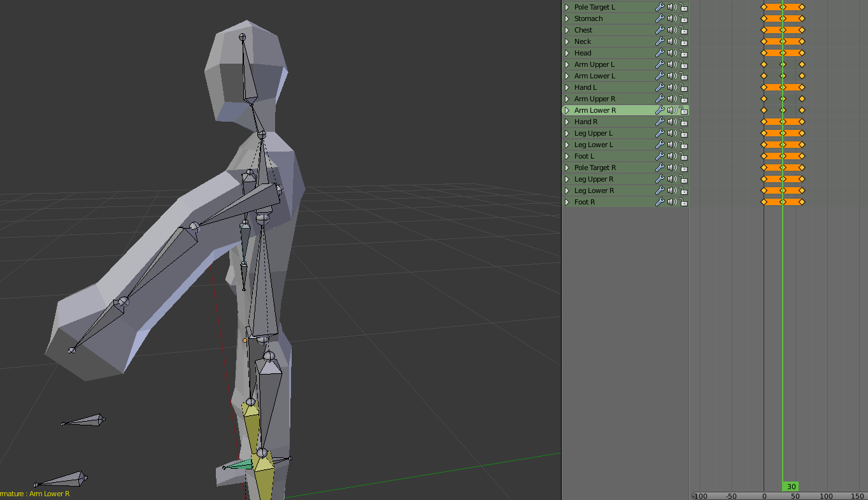868x500 pixels.
Task: Click the wrench modifier icon for Foot L
Action: [660, 156]
